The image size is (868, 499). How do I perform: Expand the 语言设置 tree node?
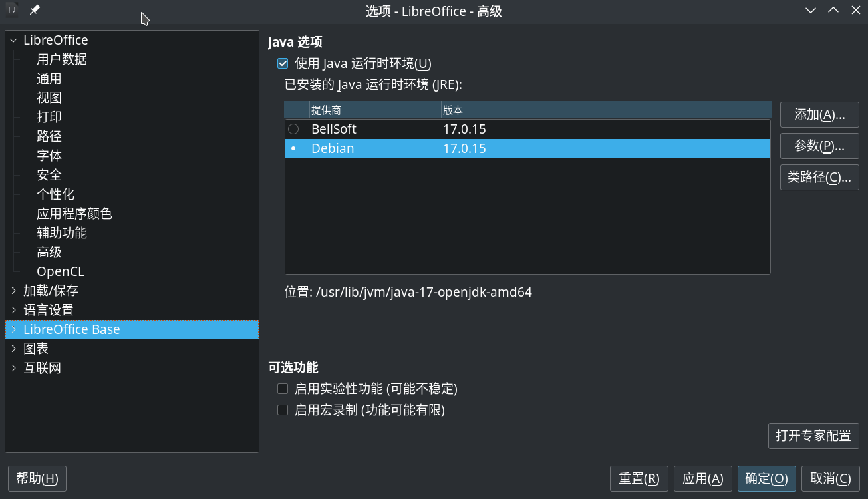13,310
